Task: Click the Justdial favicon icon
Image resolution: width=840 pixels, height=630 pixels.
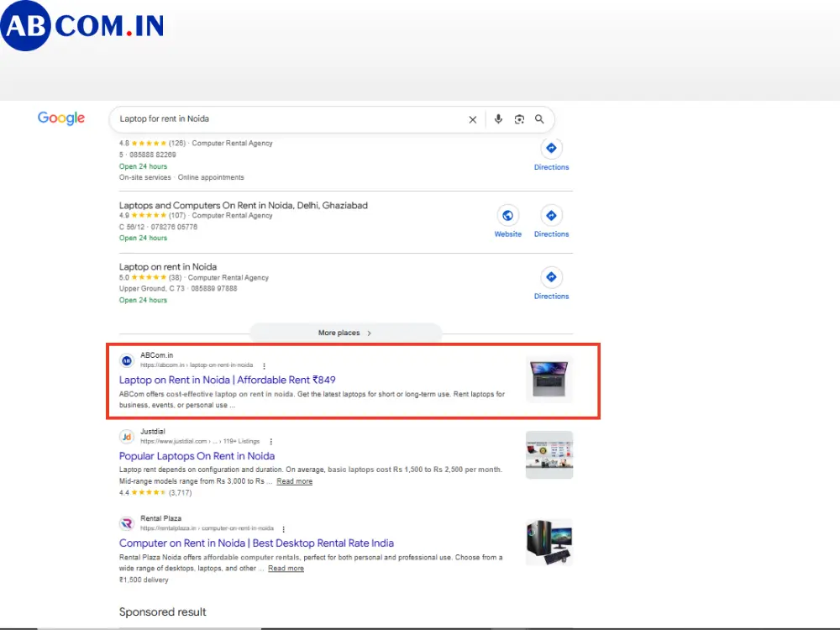Action: coord(127,437)
